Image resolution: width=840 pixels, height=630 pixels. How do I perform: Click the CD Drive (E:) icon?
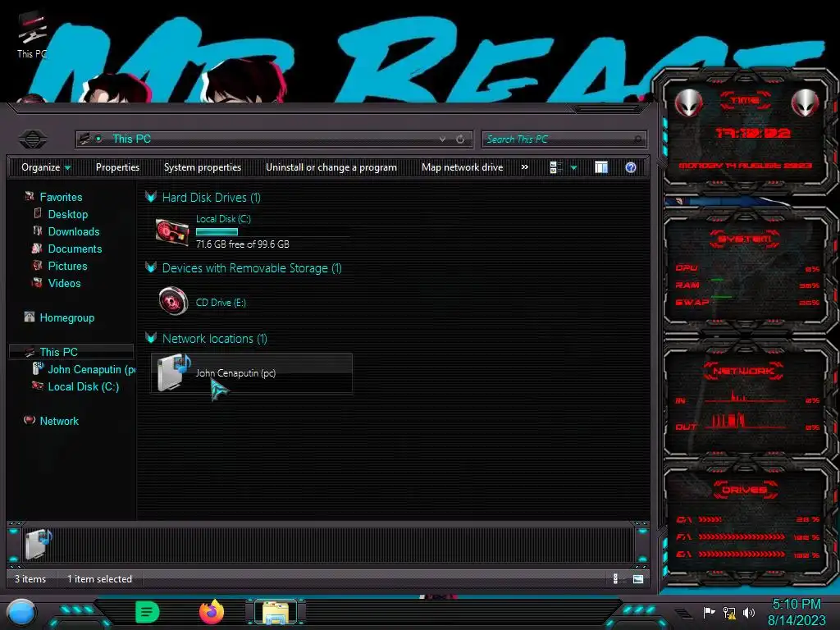point(173,301)
